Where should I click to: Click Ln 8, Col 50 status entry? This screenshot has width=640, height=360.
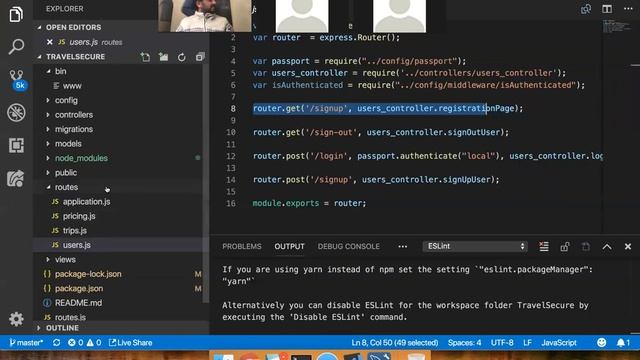tap(395, 342)
